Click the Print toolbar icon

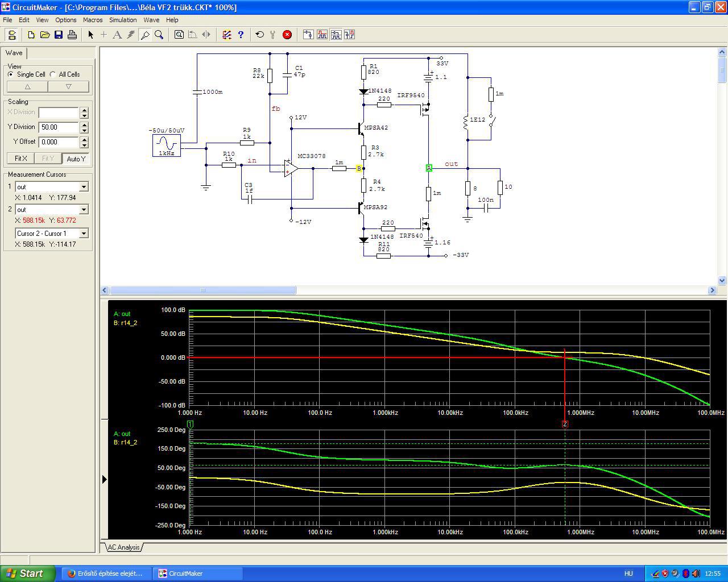72,35
